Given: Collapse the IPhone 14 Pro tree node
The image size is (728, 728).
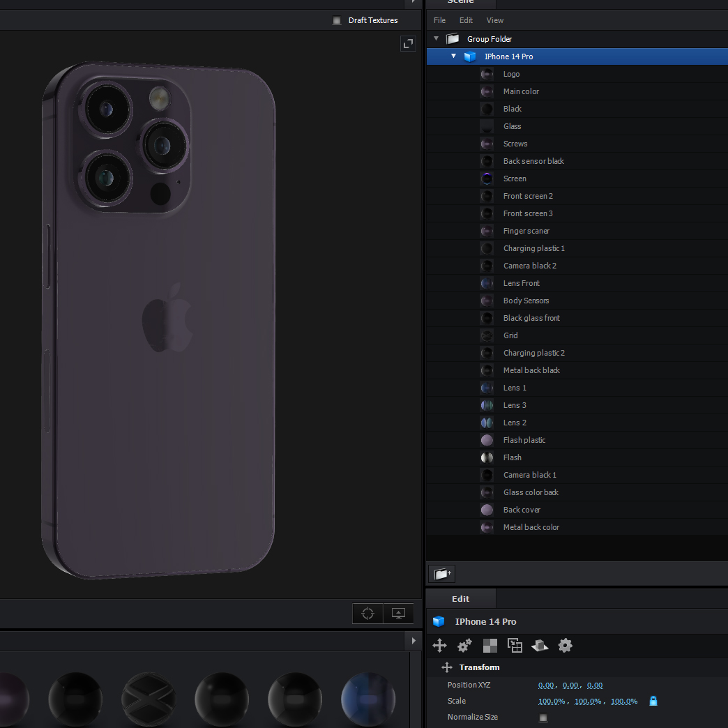Looking at the screenshot, I should (454, 56).
